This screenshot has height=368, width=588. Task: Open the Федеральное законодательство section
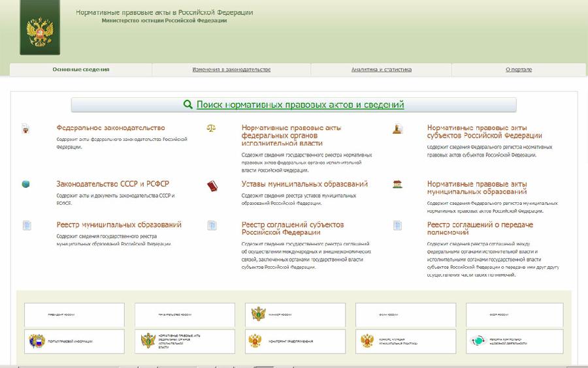coord(110,128)
